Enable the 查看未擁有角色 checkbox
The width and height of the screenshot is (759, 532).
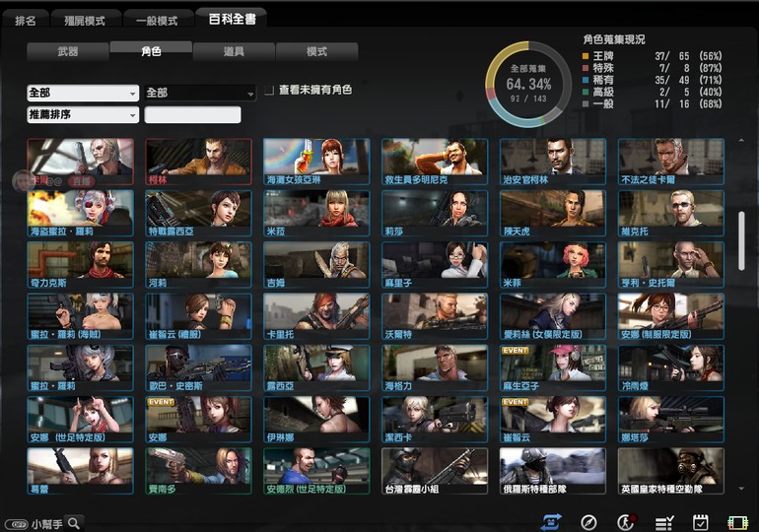point(268,91)
